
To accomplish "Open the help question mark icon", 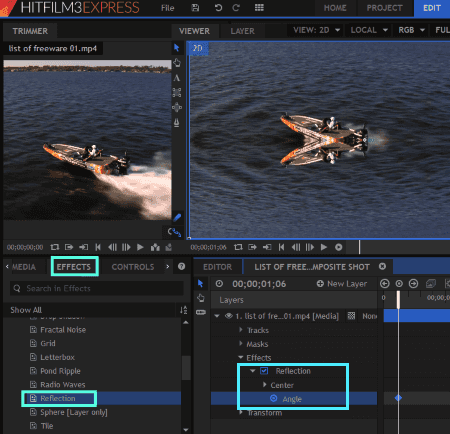I will click(181, 266).
